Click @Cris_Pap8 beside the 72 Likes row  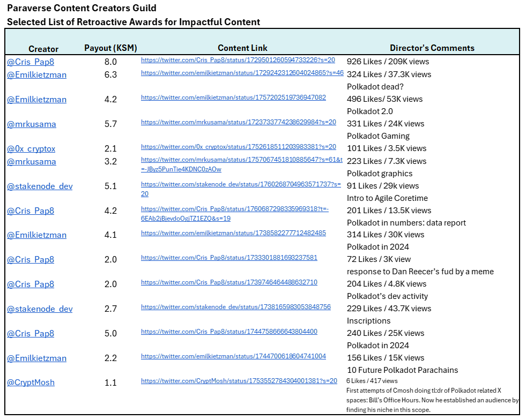click(x=31, y=259)
